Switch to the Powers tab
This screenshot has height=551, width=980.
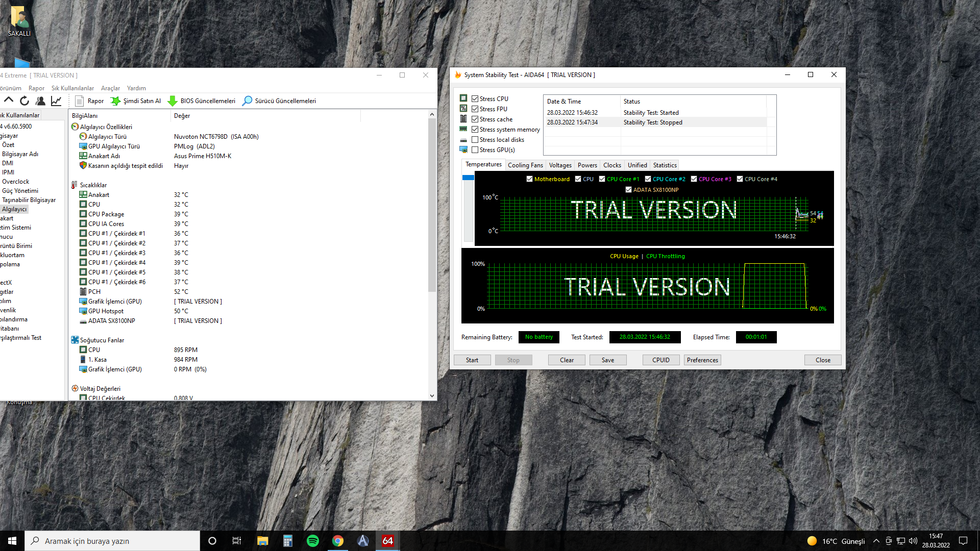(x=587, y=165)
